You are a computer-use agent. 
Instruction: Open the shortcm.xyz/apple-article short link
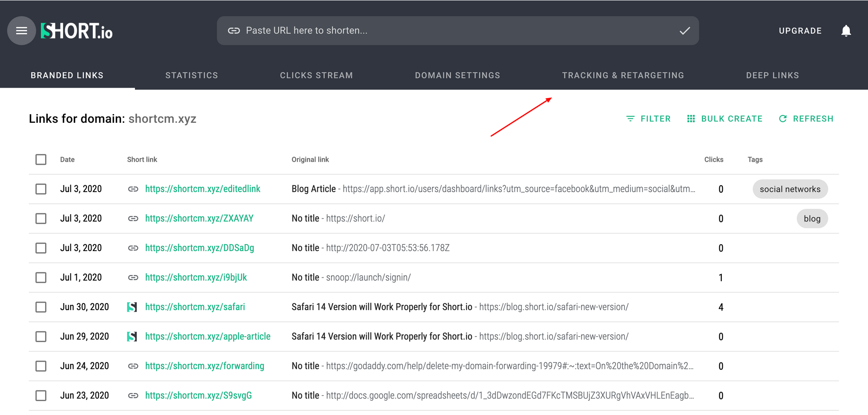[x=208, y=336]
